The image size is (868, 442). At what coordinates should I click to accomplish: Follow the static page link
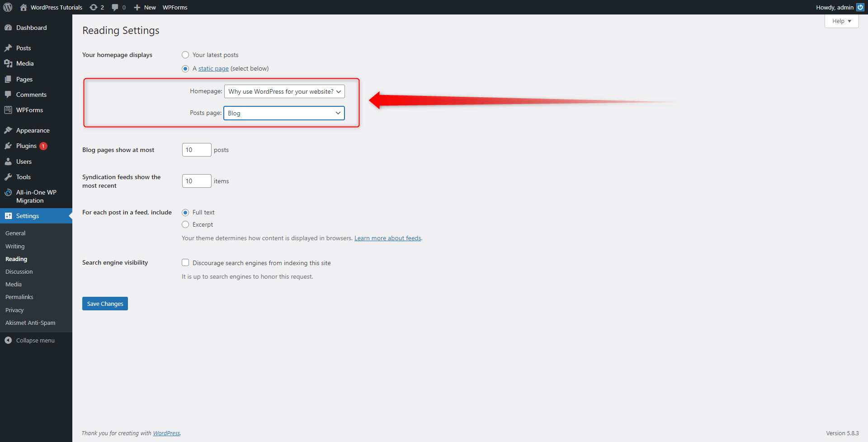tap(213, 68)
